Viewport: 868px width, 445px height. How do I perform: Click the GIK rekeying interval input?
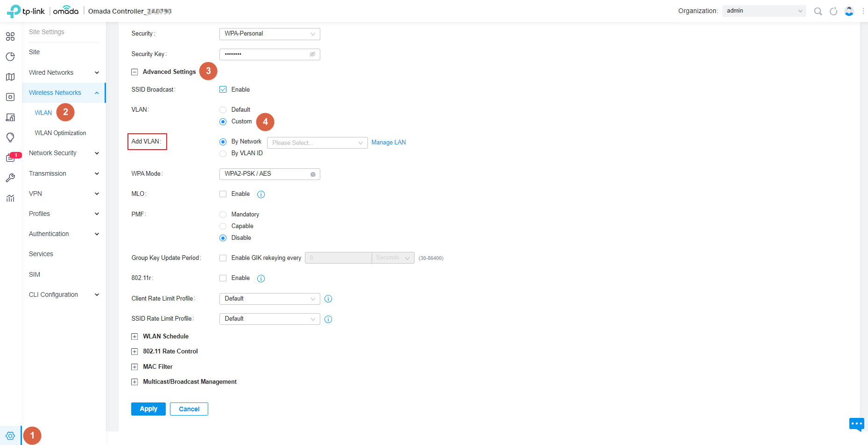[x=339, y=258]
